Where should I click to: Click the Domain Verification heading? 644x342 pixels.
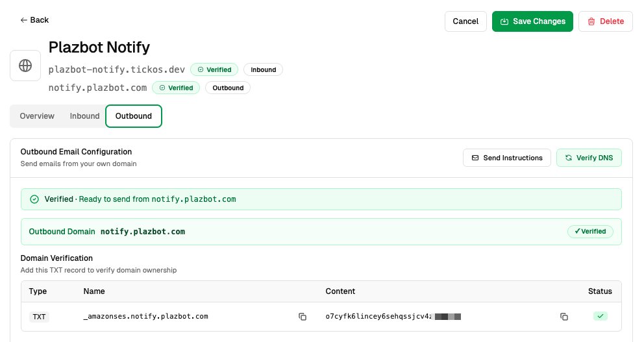click(56, 258)
